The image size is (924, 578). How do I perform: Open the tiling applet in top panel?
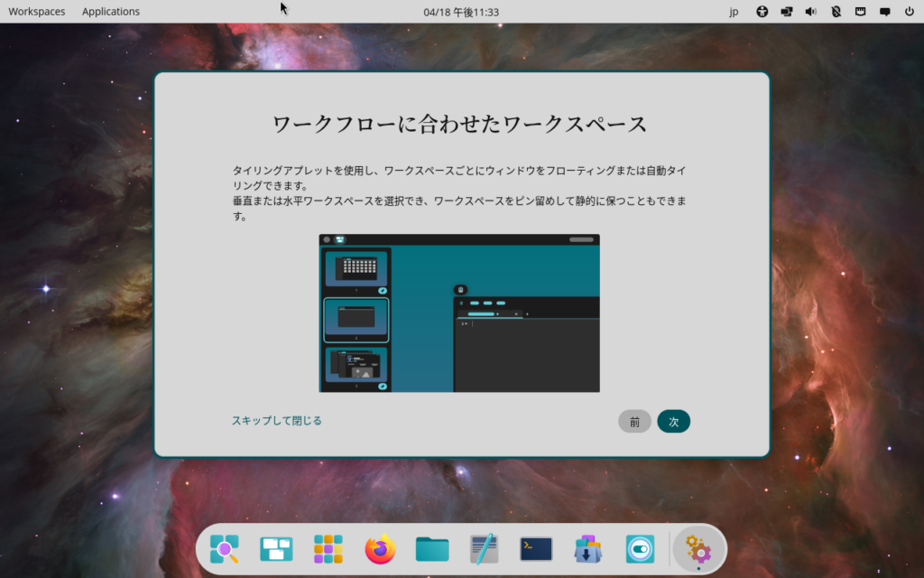point(787,12)
